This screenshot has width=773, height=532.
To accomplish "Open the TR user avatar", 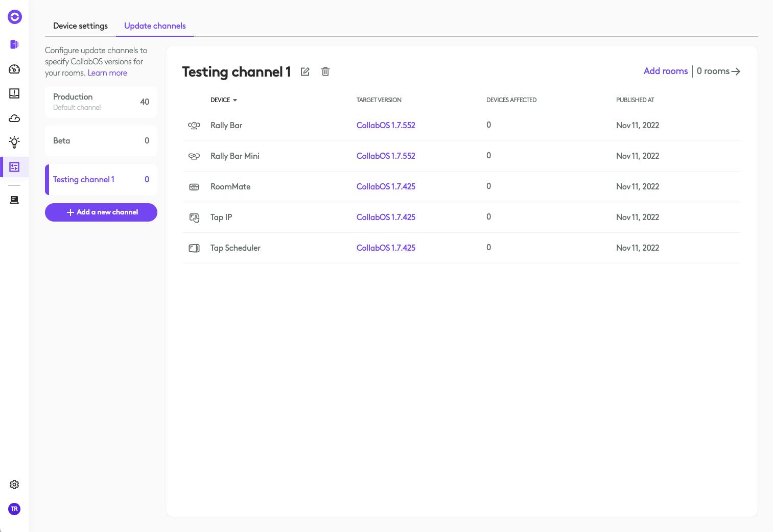I will click(14, 509).
